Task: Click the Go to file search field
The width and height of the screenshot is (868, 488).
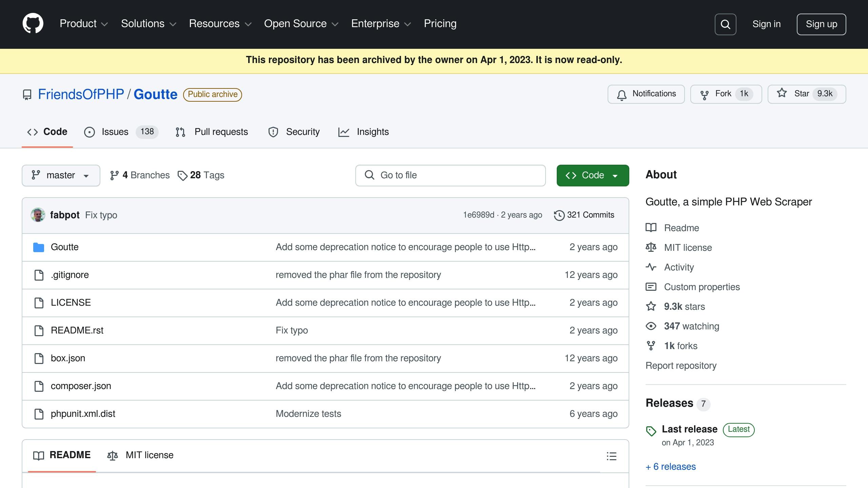Action: 450,176
